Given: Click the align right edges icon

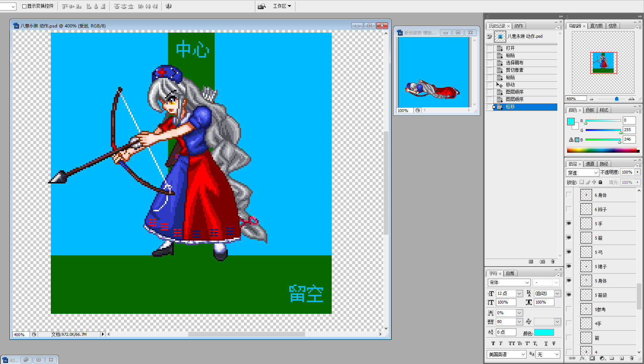Looking at the screenshot, I should tap(103, 6).
